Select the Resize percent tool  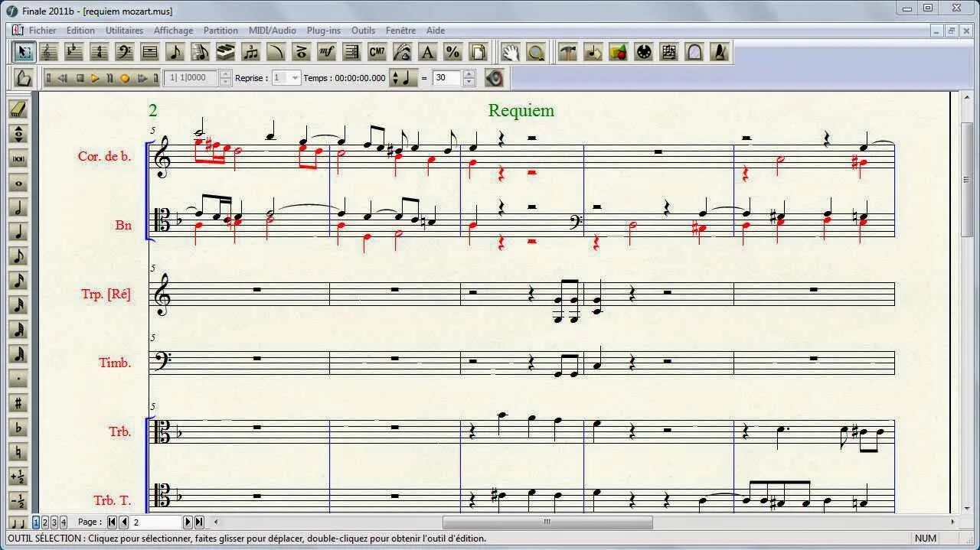(x=452, y=52)
